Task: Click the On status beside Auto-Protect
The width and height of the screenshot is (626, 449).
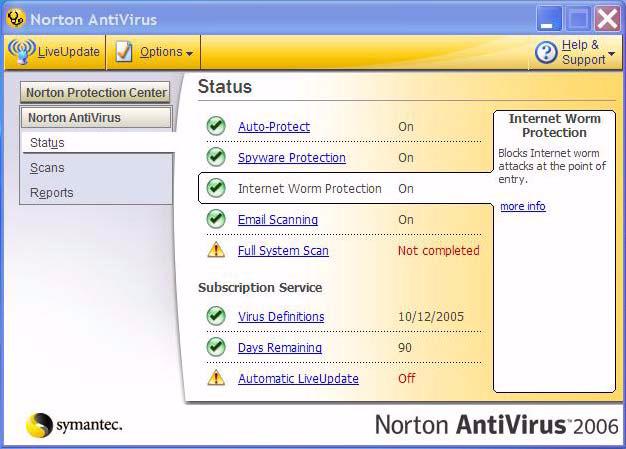Action: (x=406, y=127)
